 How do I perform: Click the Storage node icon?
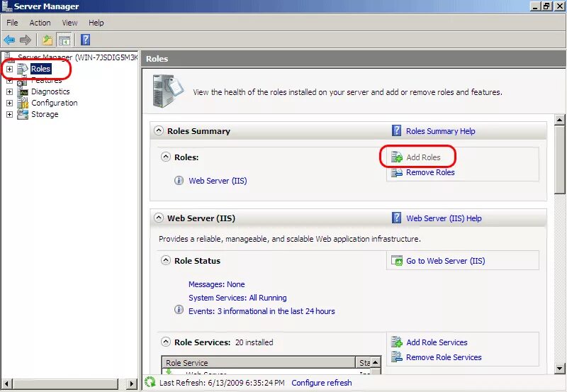[x=23, y=114]
